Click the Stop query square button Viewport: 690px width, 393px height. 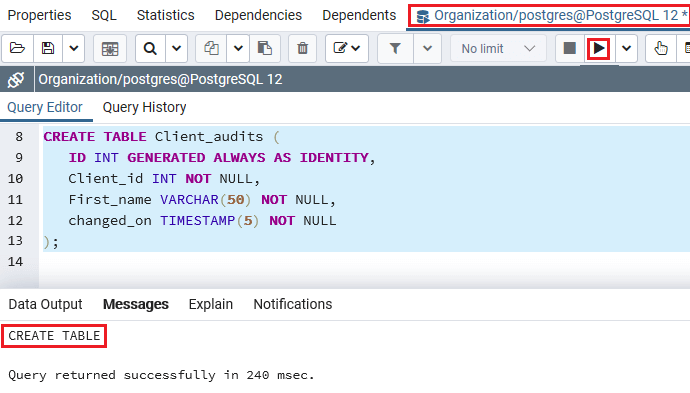point(569,48)
